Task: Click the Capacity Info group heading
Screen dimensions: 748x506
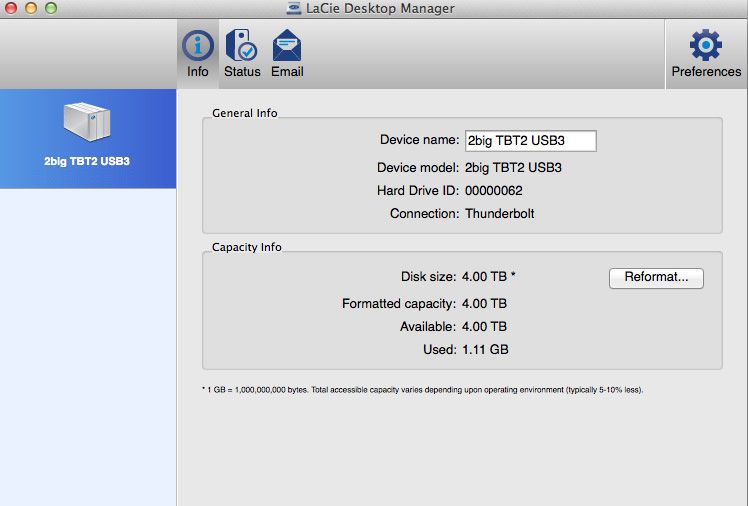Action: (247, 247)
